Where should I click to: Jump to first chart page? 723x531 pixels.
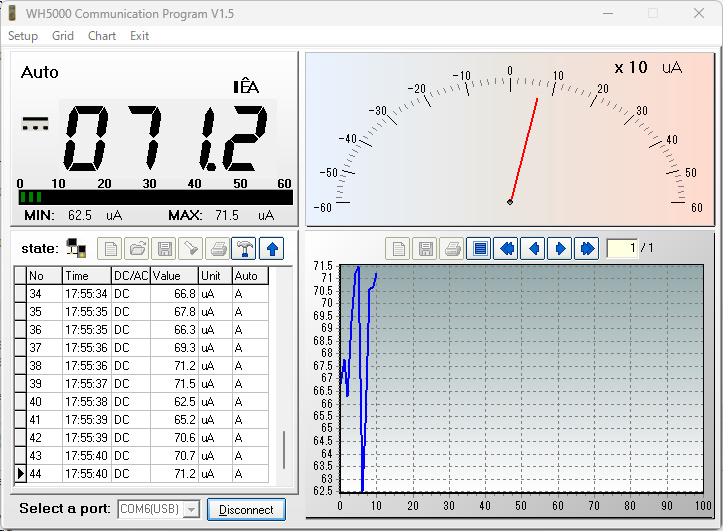tap(506, 248)
